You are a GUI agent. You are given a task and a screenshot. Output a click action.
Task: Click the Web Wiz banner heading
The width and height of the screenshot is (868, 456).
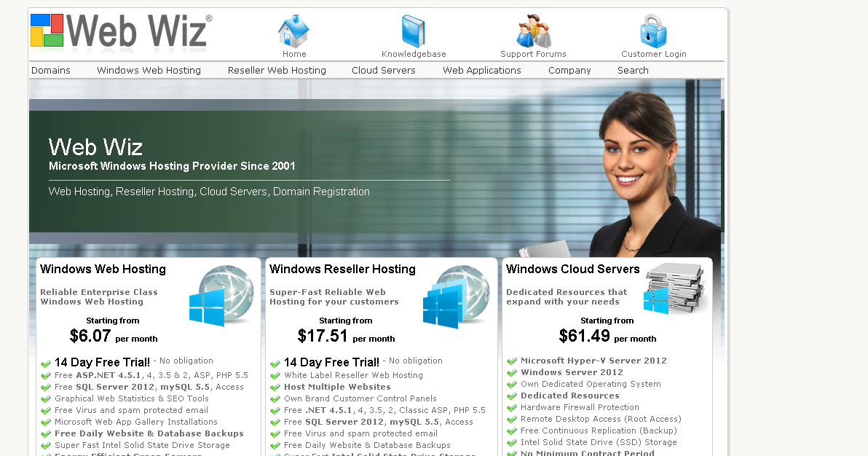(x=96, y=147)
